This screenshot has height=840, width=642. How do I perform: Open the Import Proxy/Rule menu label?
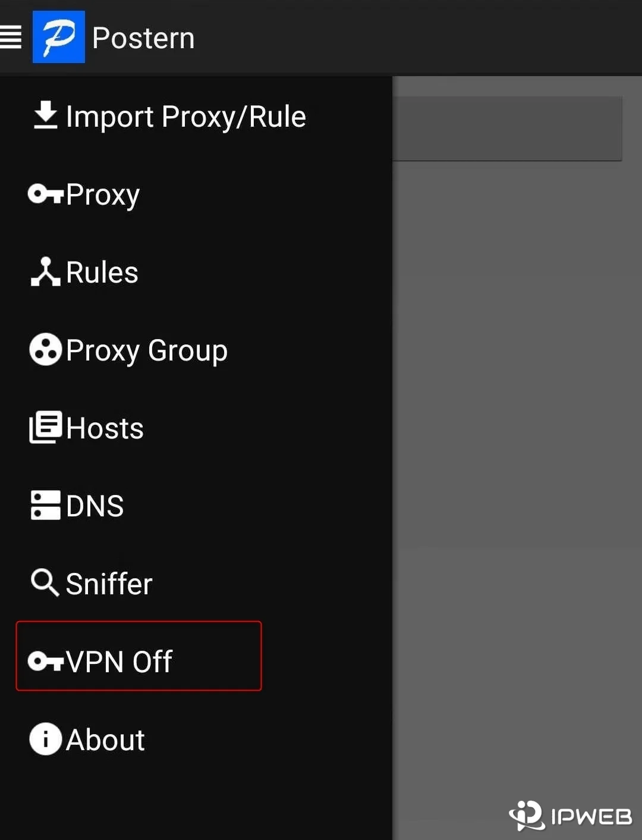185,117
